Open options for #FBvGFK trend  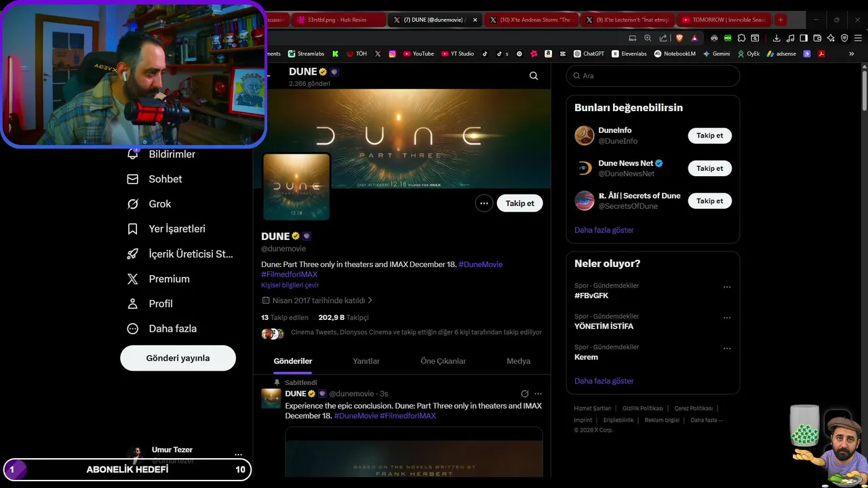[727, 287]
